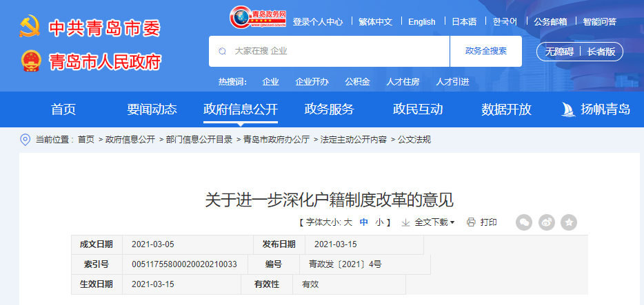Viewport: 644px width, 305px height.
Task: Enable 无障碍 accessibility mode
Action: pos(559,52)
